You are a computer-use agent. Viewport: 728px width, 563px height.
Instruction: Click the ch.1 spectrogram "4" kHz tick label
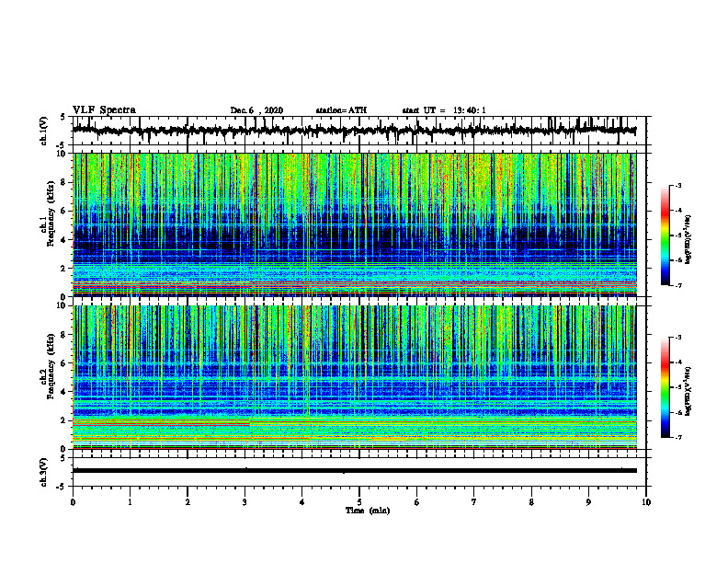click(64, 240)
